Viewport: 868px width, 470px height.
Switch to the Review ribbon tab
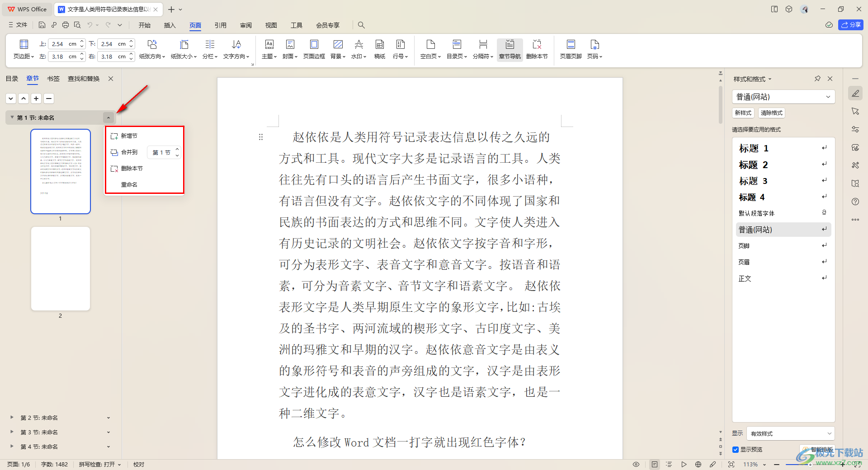click(246, 25)
